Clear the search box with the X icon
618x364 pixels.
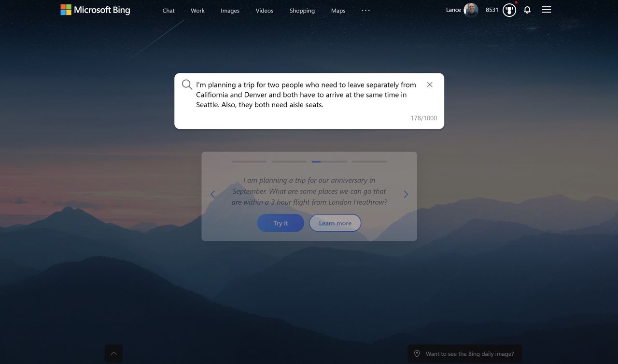click(x=430, y=84)
